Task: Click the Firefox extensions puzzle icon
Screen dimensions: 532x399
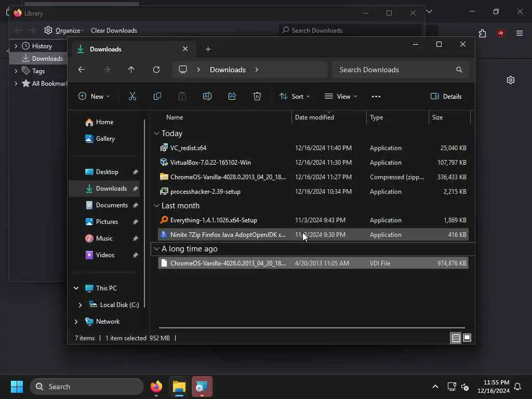Action: pos(482,33)
